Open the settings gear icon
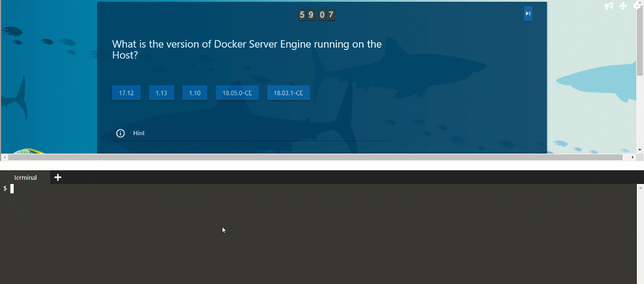 coord(637,5)
